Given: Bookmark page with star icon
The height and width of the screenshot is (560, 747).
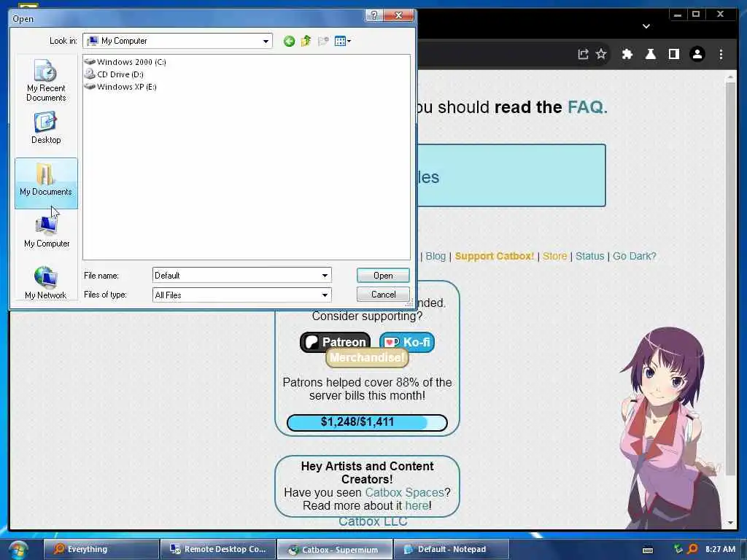Looking at the screenshot, I should 601,54.
